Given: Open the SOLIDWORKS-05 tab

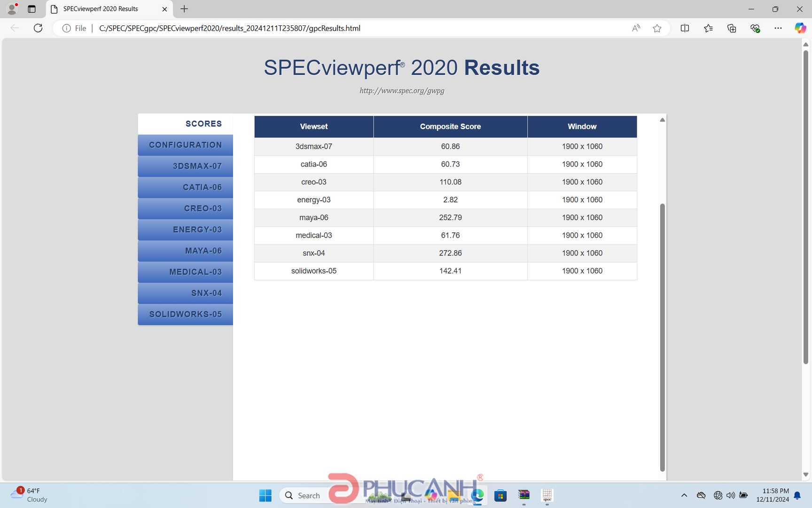Looking at the screenshot, I should (x=185, y=314).
